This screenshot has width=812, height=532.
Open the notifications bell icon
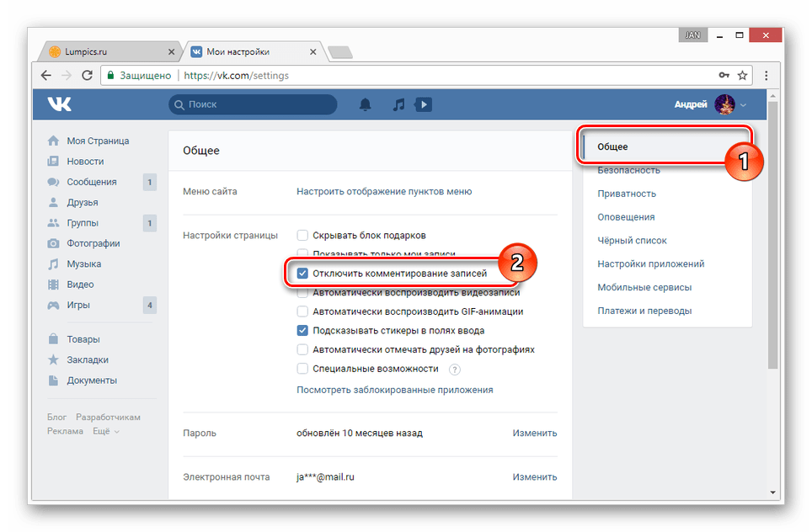pos(365,104)
